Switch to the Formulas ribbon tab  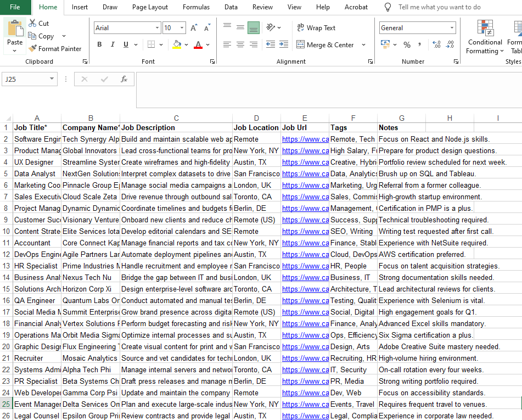196,7
